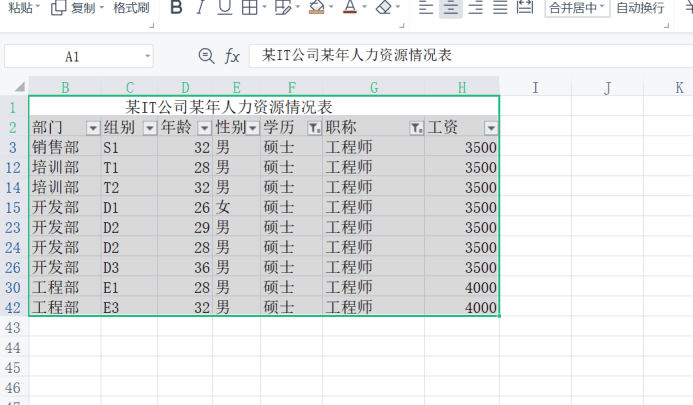Click the 粘贴 paste button
This screenshot has height=405, width=693.
click(x=20, y=7)
